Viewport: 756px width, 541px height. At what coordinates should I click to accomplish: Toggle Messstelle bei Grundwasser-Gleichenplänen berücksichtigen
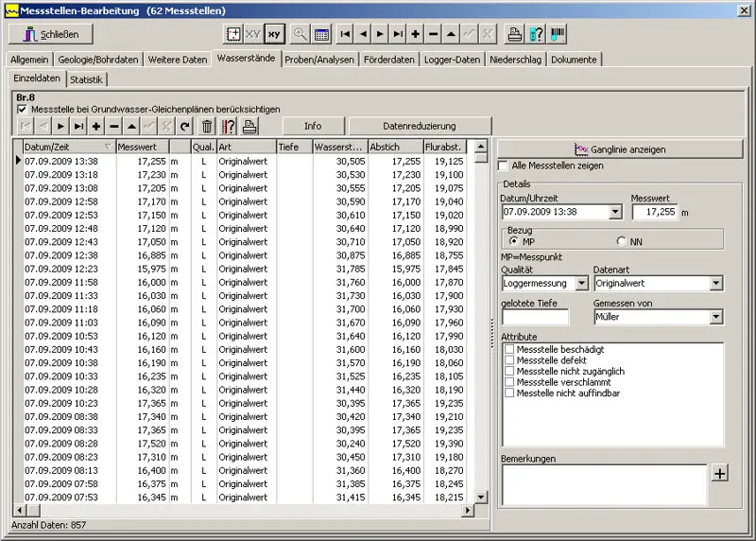point(22,110)
